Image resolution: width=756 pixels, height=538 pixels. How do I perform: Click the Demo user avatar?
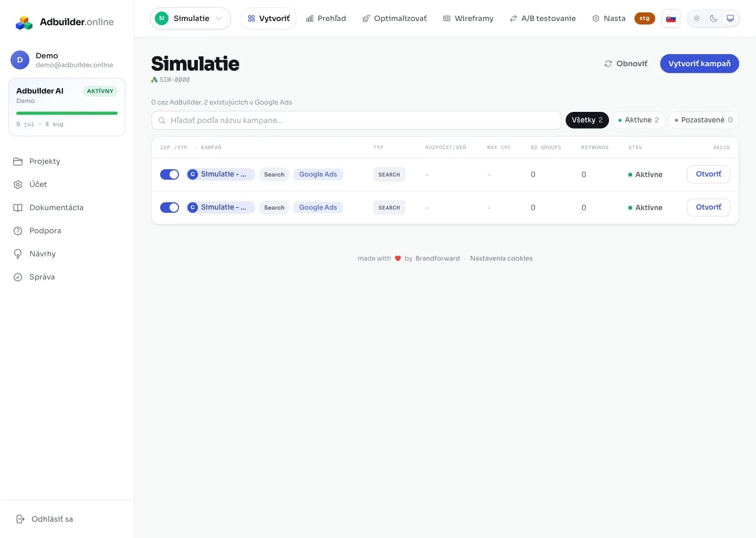tap(20, 60)
